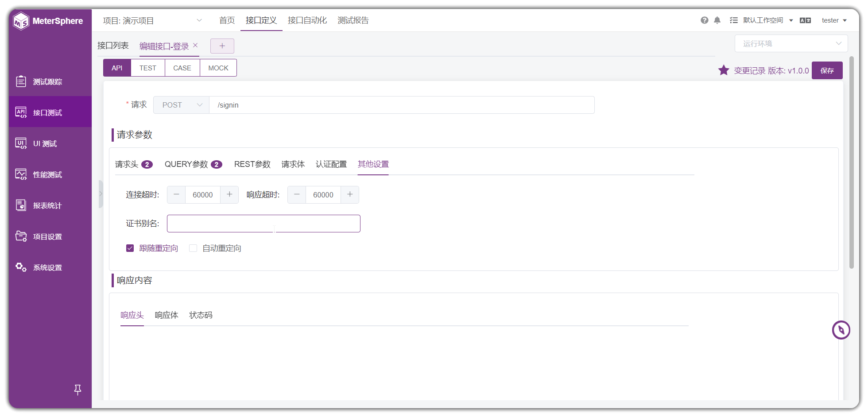Image resolution: width=868 pixels, height=417 pixels.
Task: Click the pin icon in the sidebar
Action: coord(77,390)
